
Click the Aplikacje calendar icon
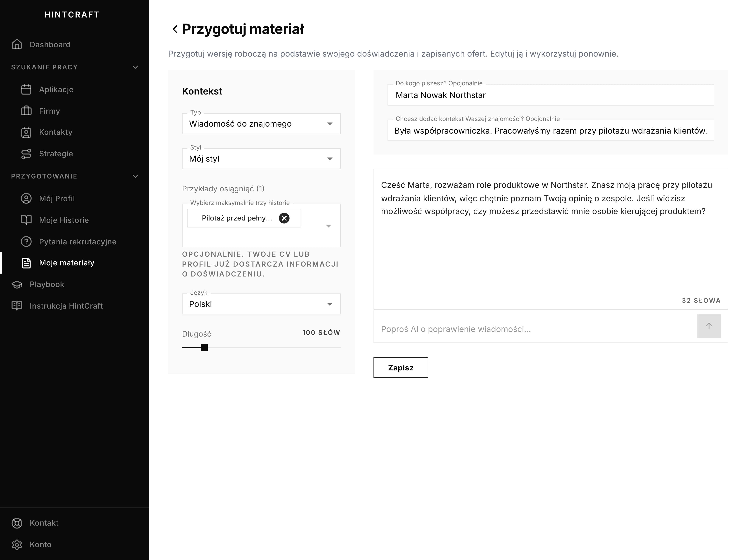click(26, 89)
